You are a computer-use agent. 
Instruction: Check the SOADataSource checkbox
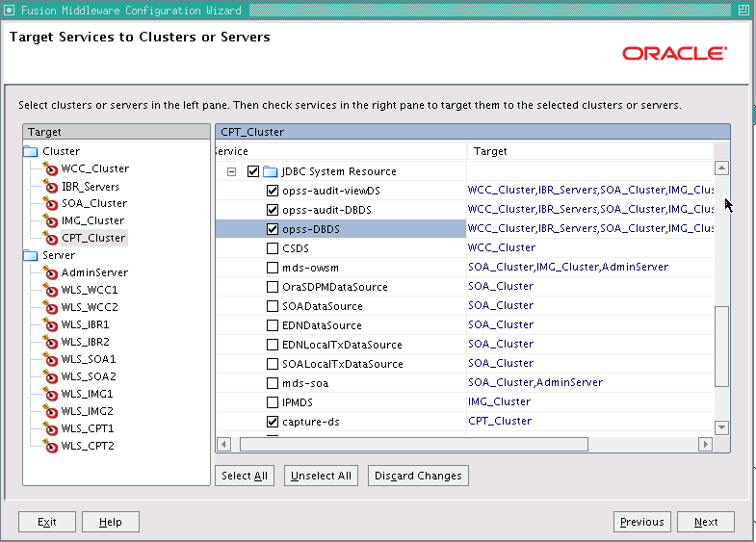(x=273, y=306)
